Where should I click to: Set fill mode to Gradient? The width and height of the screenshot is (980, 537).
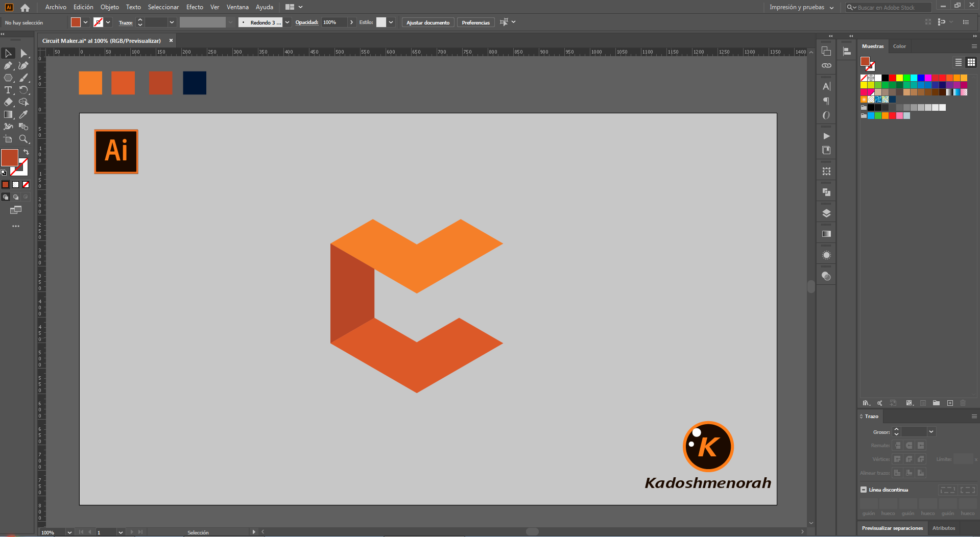coord(16,185)
